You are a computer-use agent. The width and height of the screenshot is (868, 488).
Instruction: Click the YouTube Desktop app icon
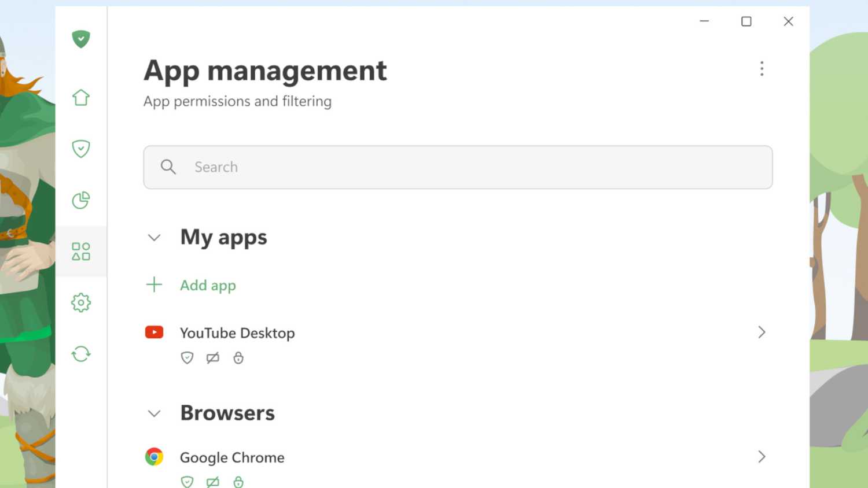(154, 331)
